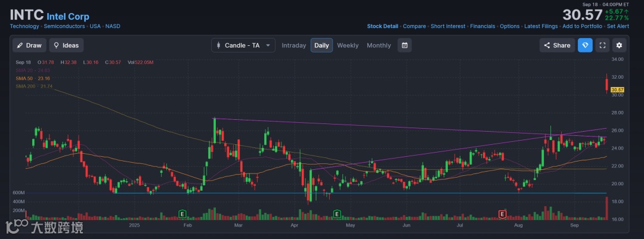Click the SMA 50 indicator label
The image size is (644, 239).
tap(33, 78)
